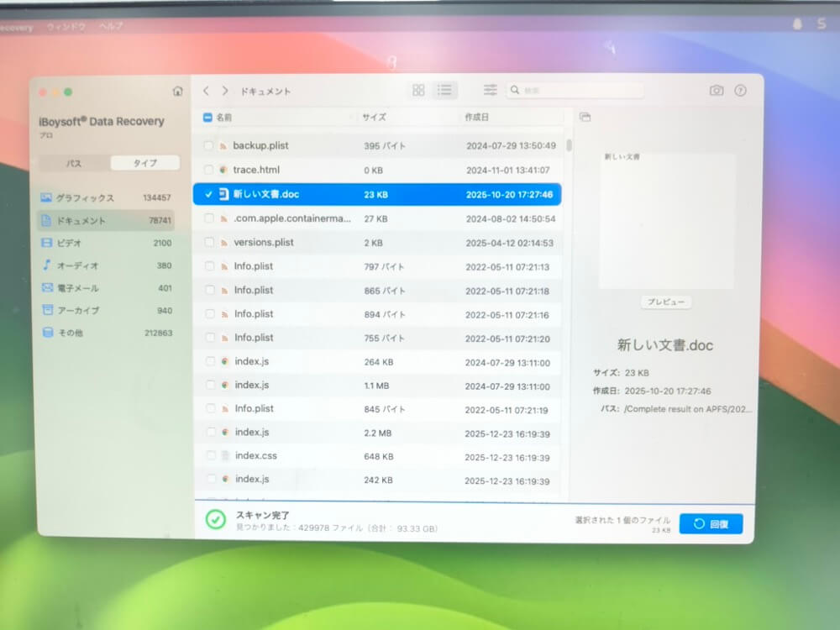The width and height of the screenshot is (840, 630).
Task: Open the filter options icon in the toolbar
Action: (490, 90)
